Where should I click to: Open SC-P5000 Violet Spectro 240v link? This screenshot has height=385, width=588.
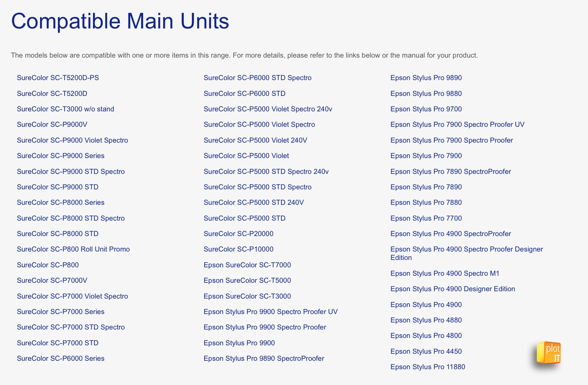click(268, 109)
